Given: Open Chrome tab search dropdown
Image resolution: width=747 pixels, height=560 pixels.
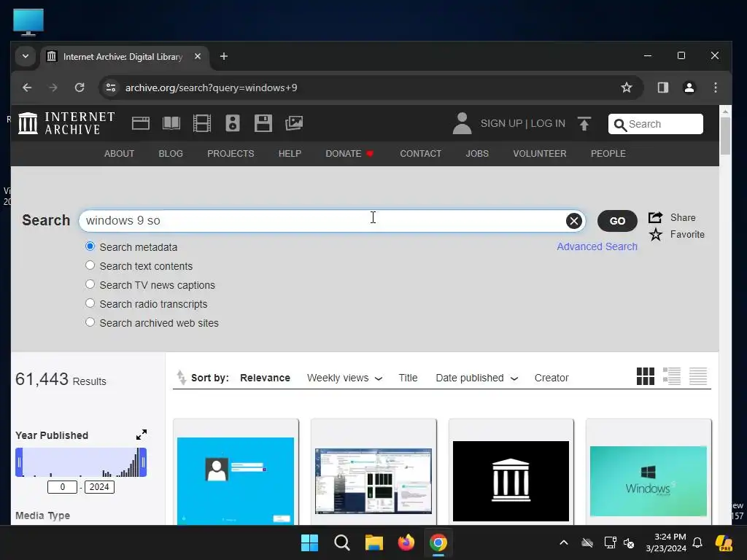Looking at the screenshot, I should [26, 56].
